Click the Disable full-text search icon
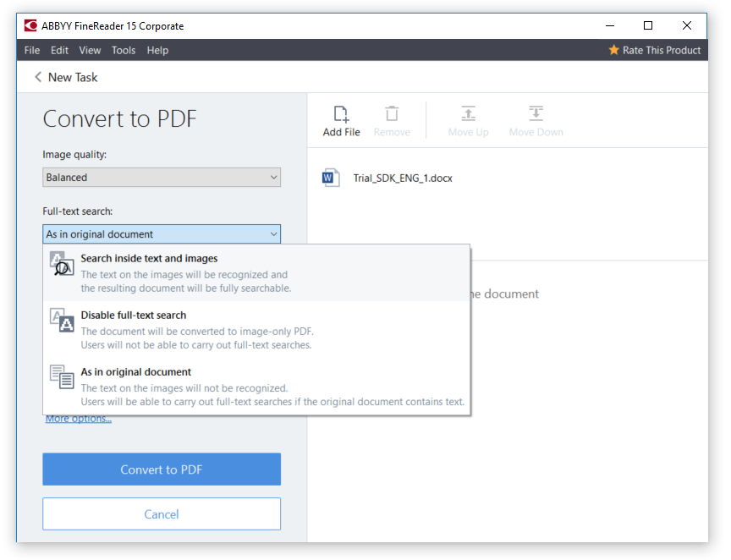 click(62, 321)
